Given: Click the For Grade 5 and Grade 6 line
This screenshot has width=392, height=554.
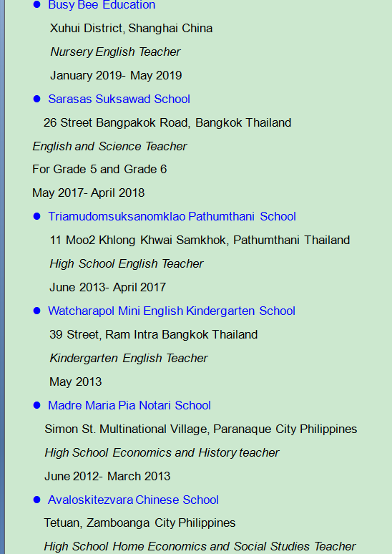Looking at the screenshot, I should click(x=99, y=169).
